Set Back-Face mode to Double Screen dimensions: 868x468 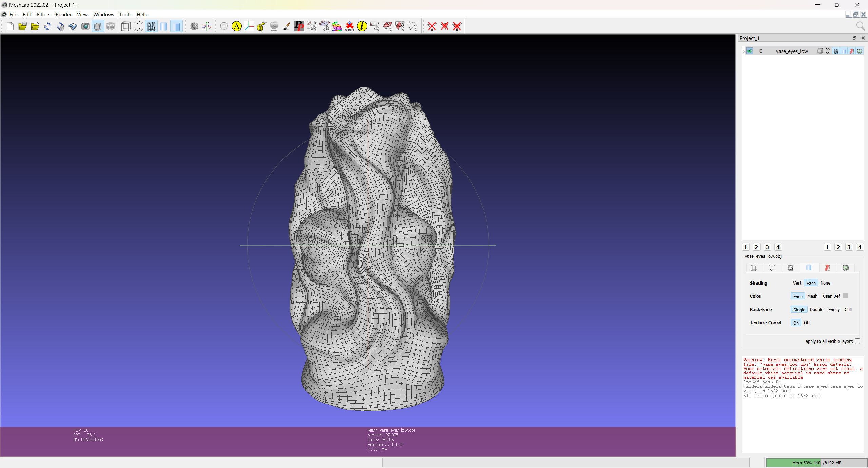[x=816, y=309]
